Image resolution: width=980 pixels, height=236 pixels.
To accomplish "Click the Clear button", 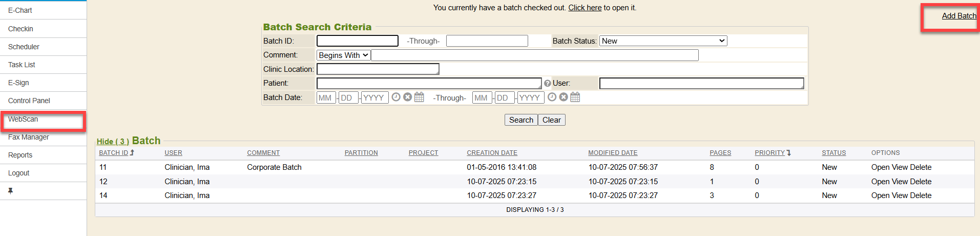I will pos(551,120).
